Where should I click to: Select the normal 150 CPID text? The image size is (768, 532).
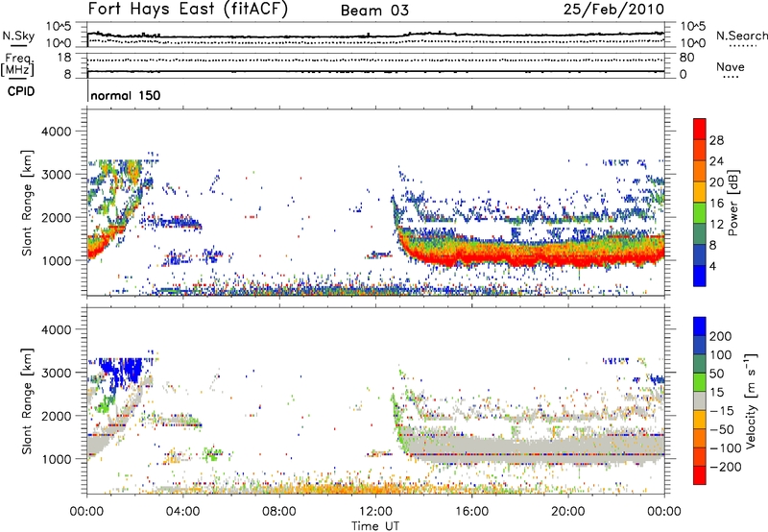point(126,95)
